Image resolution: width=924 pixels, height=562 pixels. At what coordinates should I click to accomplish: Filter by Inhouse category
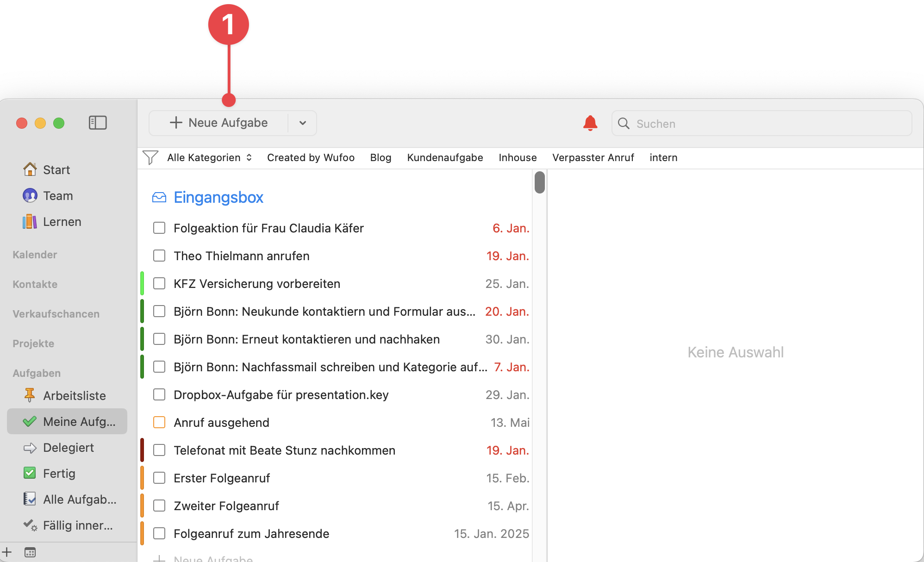tap(518, 157)
